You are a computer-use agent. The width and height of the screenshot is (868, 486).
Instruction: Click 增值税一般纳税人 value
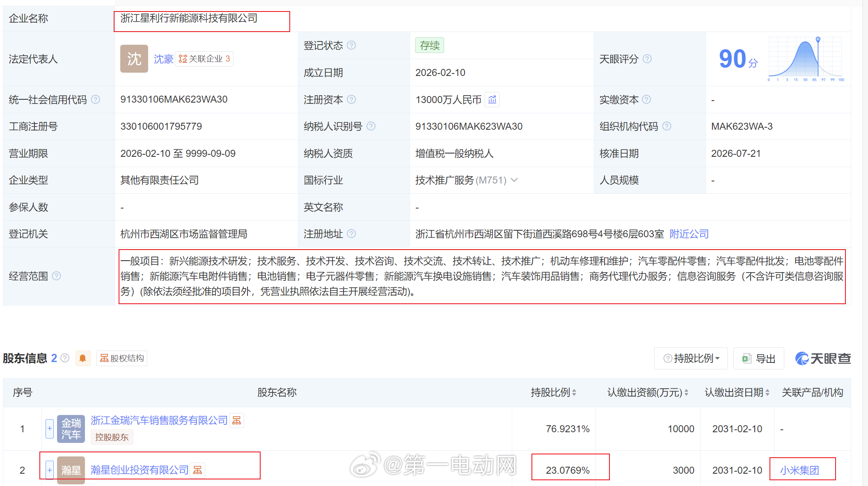(x=454, y=154)
